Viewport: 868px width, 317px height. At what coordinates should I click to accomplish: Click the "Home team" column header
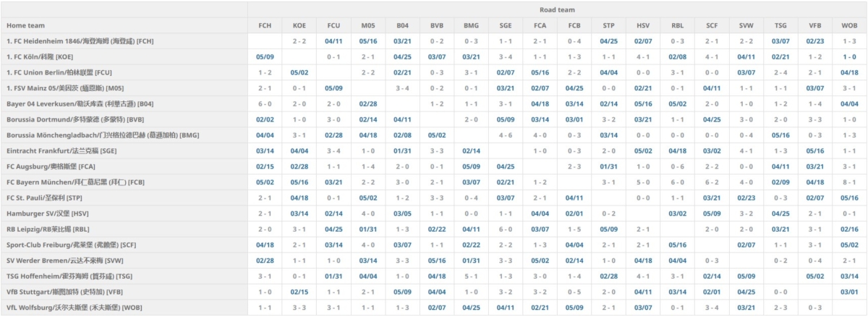click(25, 25)
